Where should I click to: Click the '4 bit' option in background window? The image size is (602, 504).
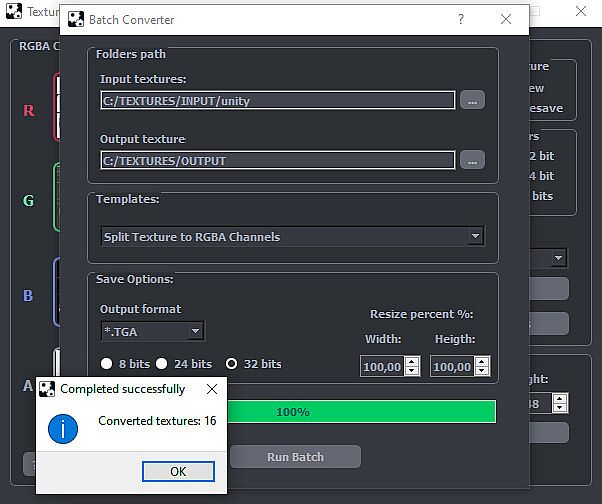542,176
